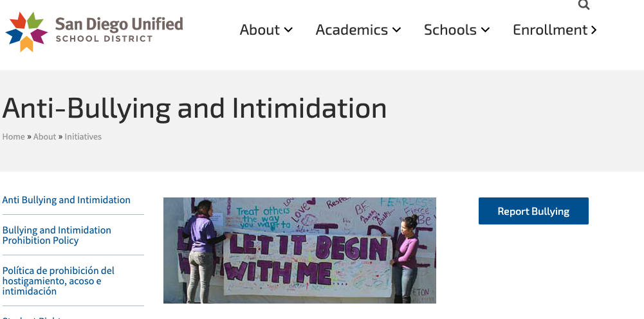Open Anti Bullying and Intimidation sidebar link
Screen dimensions: 644x319
point(66,200)
